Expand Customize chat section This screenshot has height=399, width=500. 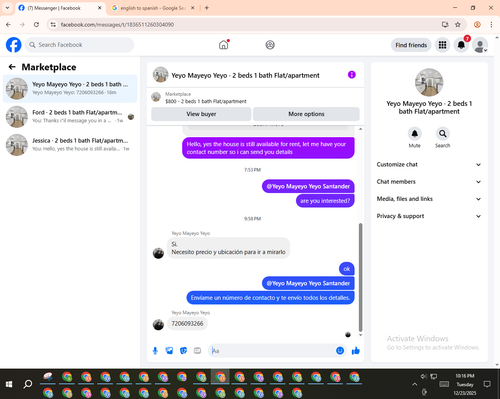tap(429, 165)
